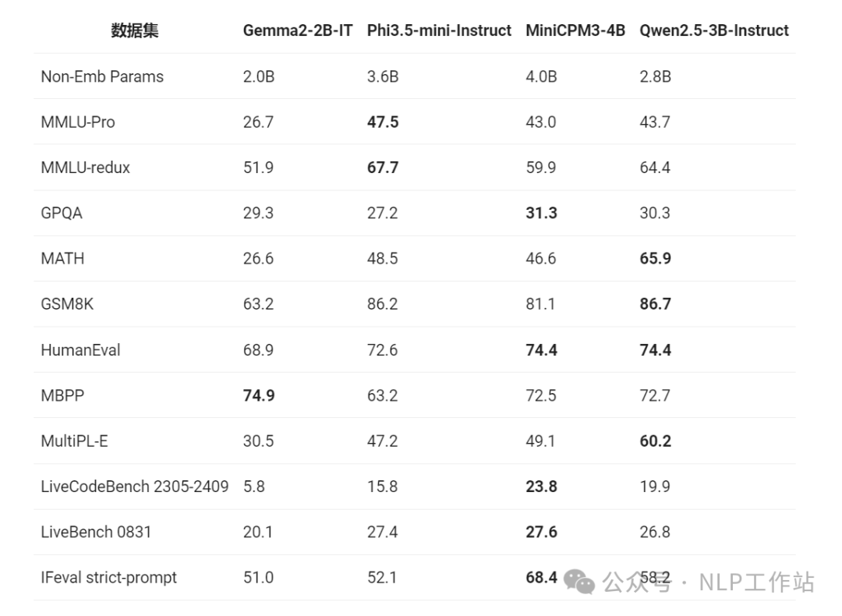Click the MMLU-redux row label
Image resolution: width=842 pixels, height=616 pixels.
pyautogui.click(x=86, y=168)
